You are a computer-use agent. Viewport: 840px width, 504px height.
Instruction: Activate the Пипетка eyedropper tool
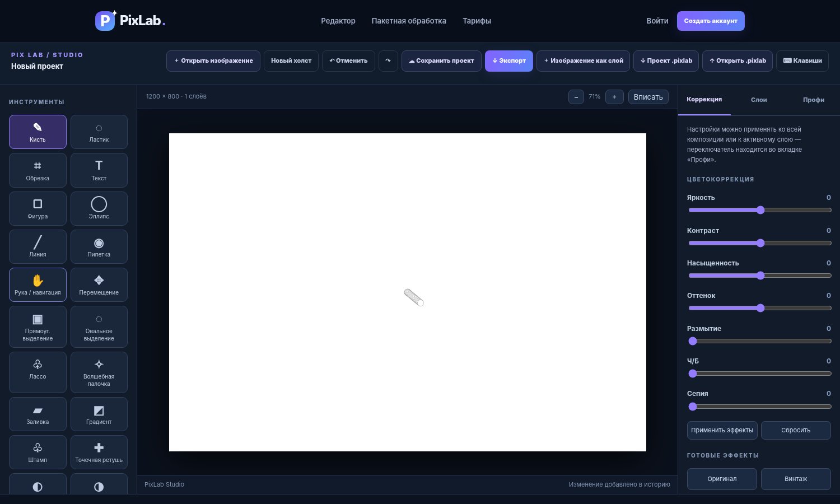click(x=99, y=246)
